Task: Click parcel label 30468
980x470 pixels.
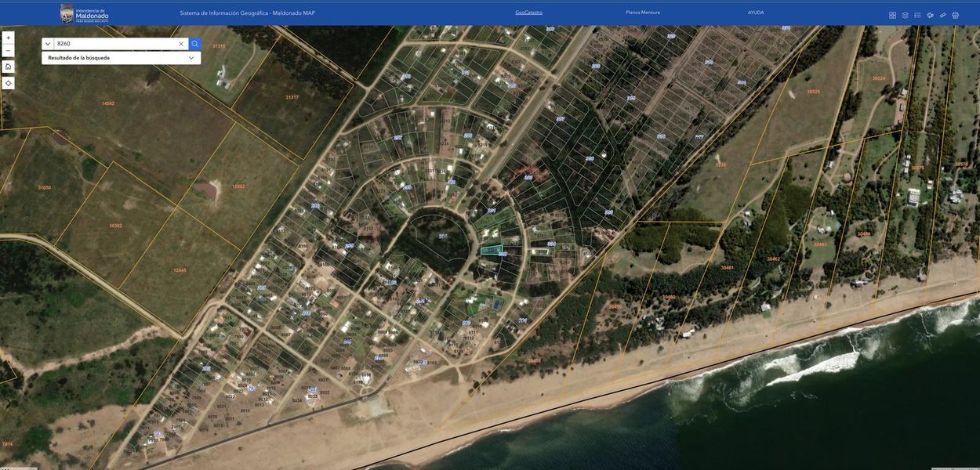Action: [863, 234]
